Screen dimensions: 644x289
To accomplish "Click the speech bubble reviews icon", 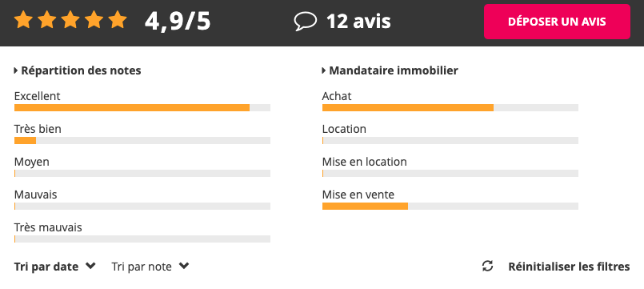I will click(x=306, y=22).
